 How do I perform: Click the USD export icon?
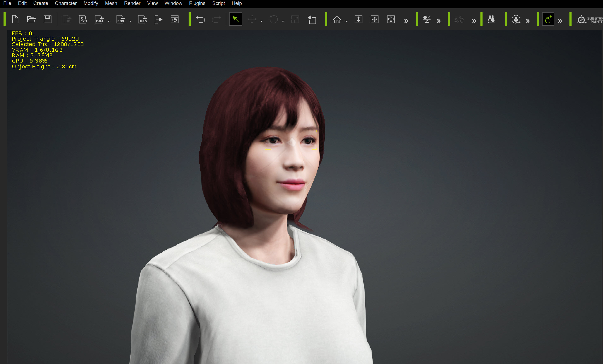click(x=142, y=19)
